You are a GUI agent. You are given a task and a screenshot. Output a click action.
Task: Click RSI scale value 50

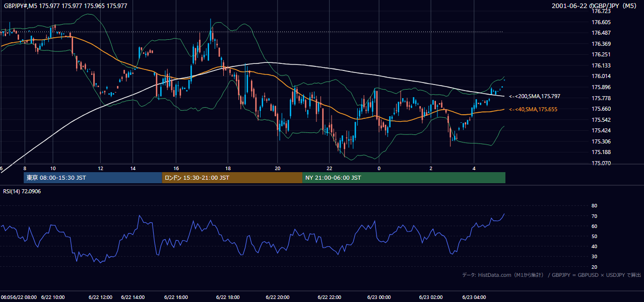tap(594, 236)
